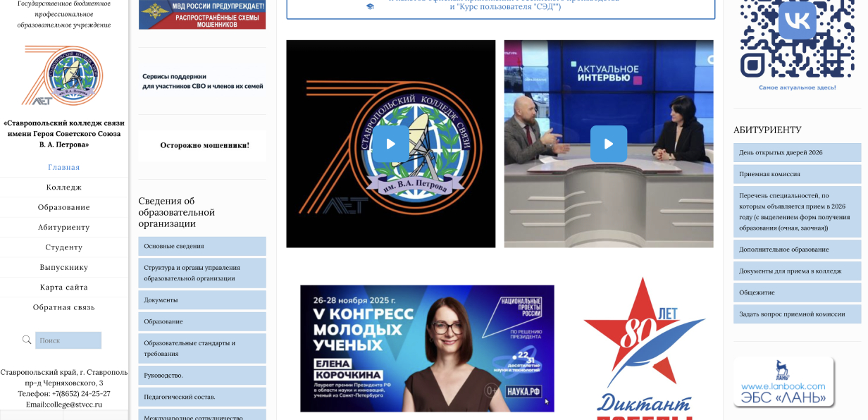Click the Ставропольский колледж связи title

(64, 133)
